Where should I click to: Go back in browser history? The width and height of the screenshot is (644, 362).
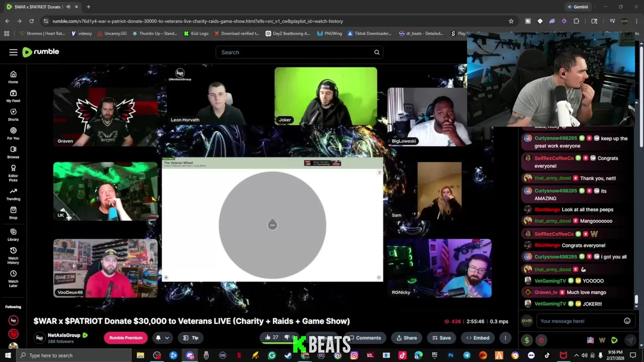tap(7, 21)
